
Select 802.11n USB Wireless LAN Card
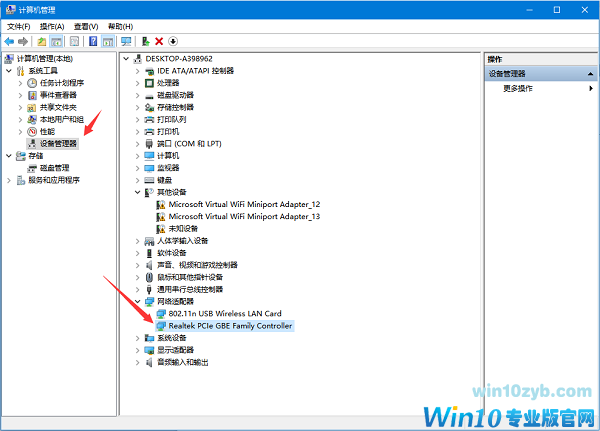[x=225, y=314]
